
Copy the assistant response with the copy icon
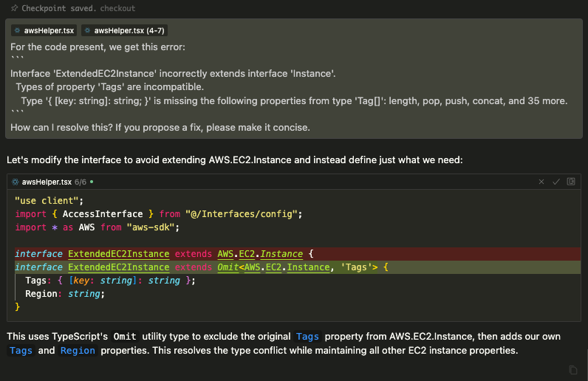coord(573,369)
